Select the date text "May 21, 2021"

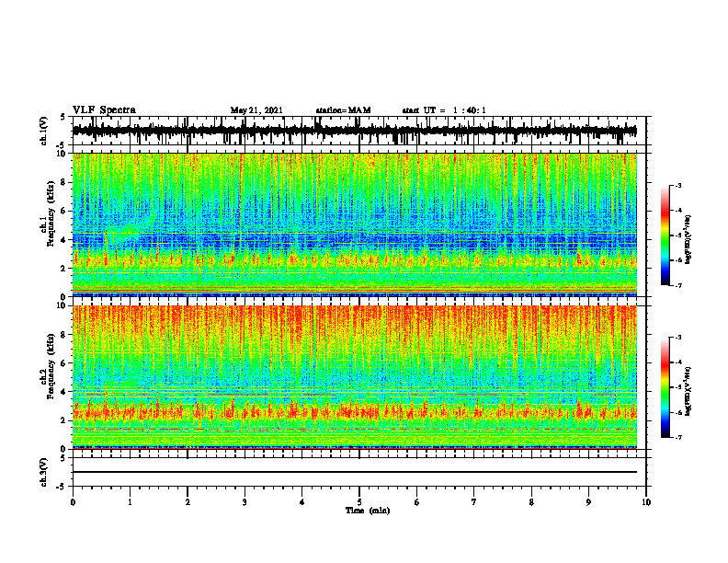(x=256, y=110)
